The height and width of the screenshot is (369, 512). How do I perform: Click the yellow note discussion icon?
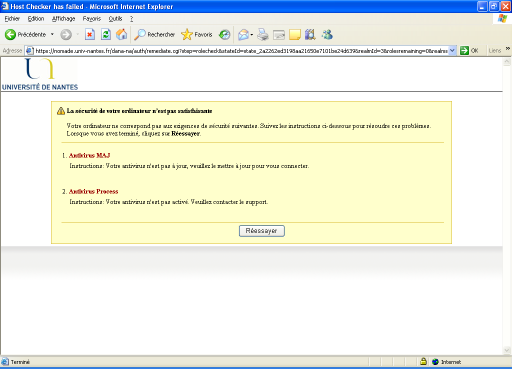[x=295, y=34]
